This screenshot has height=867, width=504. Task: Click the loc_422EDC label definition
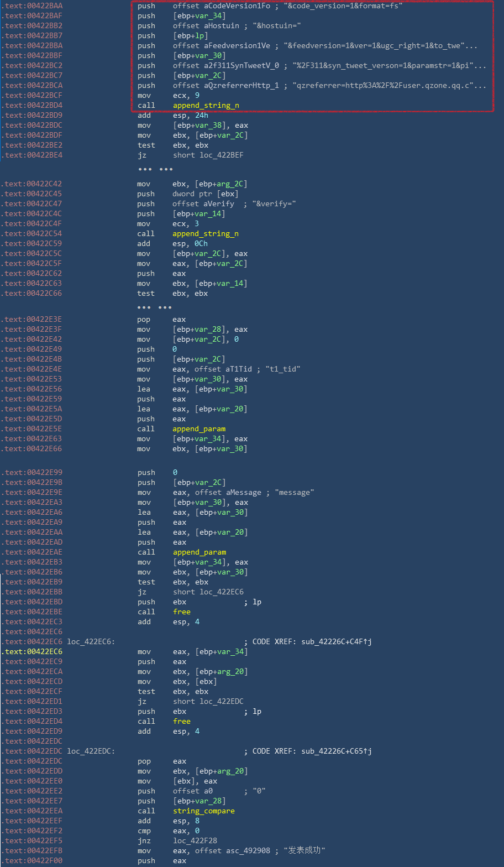click(91, 751)
